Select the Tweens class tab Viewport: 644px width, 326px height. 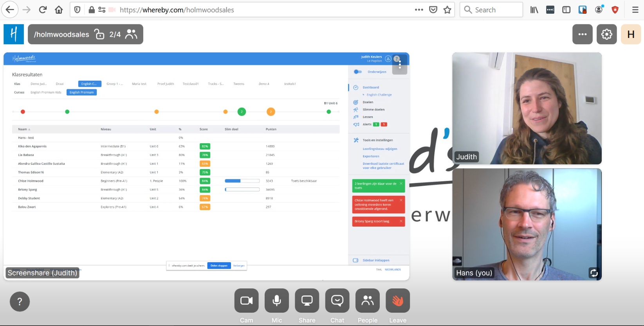[239, 84]
